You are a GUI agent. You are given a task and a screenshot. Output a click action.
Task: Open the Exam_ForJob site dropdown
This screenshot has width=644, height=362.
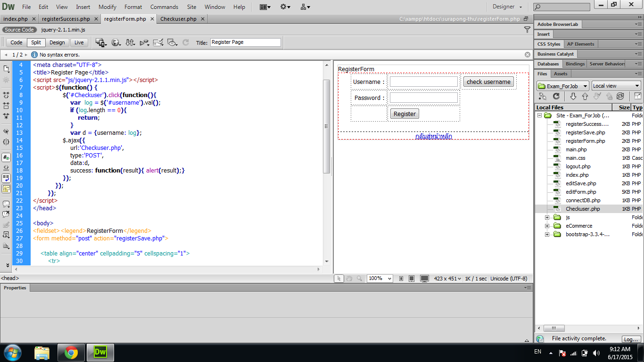pyautogui.click(x=563, y=86)
